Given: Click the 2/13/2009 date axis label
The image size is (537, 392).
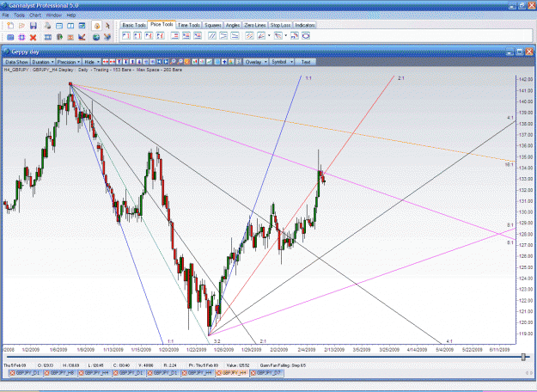Looking at the screenshot, I should (334, 350).
